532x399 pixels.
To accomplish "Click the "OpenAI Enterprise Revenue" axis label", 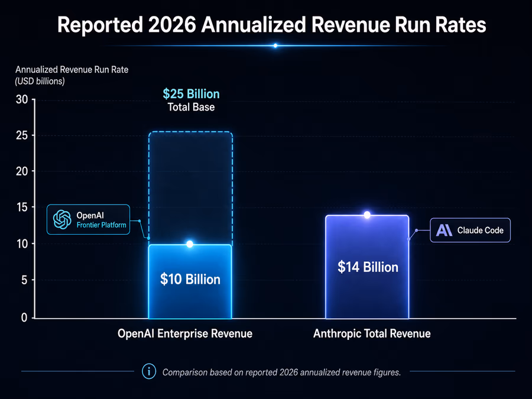I will click(185, 333).
